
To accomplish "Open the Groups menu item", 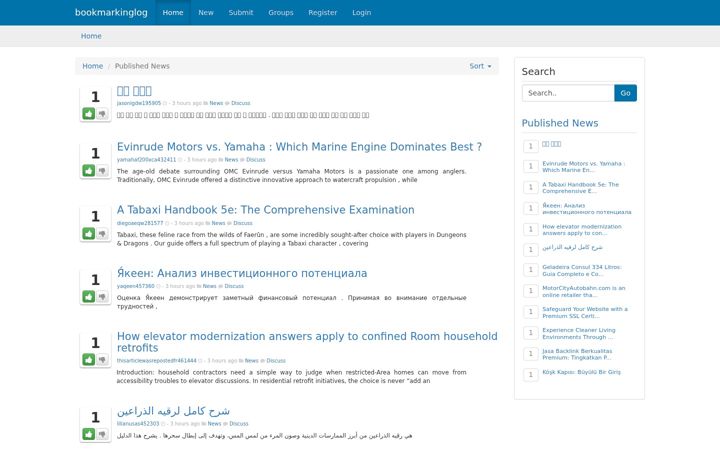I will [x=281, y=12].
